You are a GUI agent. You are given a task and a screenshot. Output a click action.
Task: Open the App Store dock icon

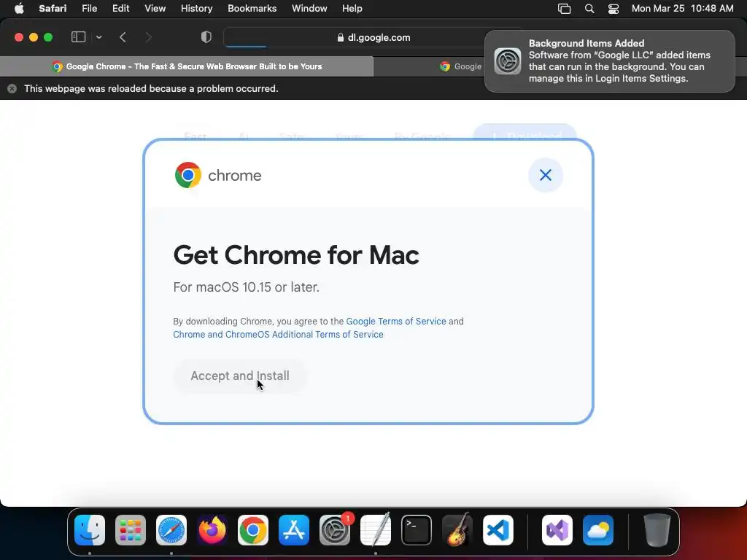(294, 530)
